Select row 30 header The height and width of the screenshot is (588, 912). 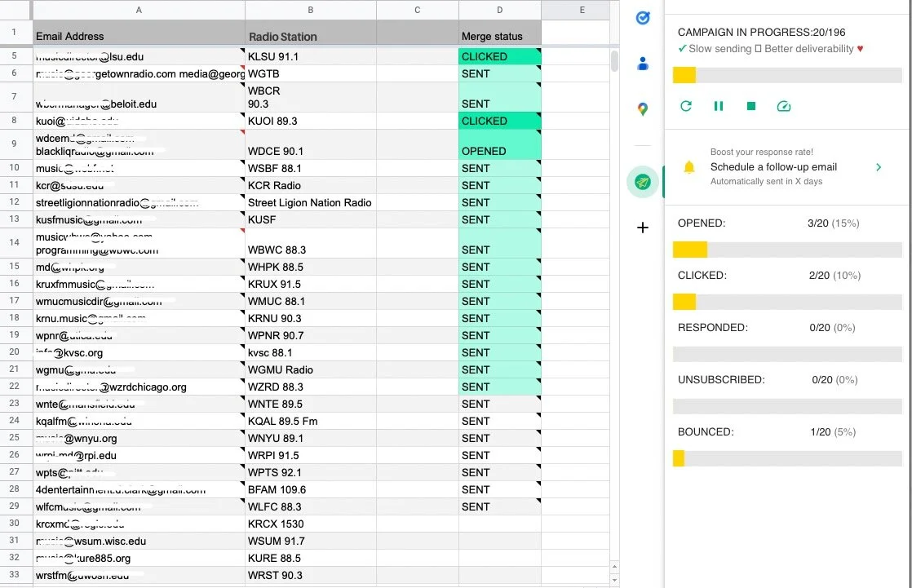point(15,524)
